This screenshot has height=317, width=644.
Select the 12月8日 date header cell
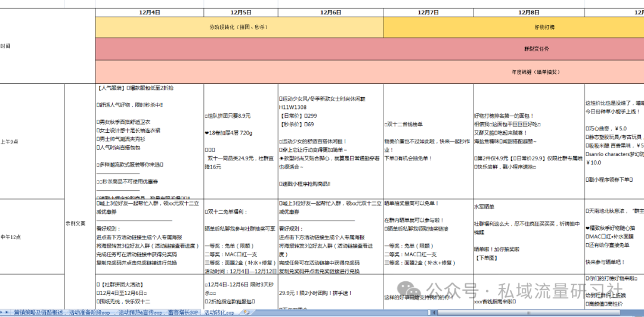pyautogui.click(x=528, y=13)
